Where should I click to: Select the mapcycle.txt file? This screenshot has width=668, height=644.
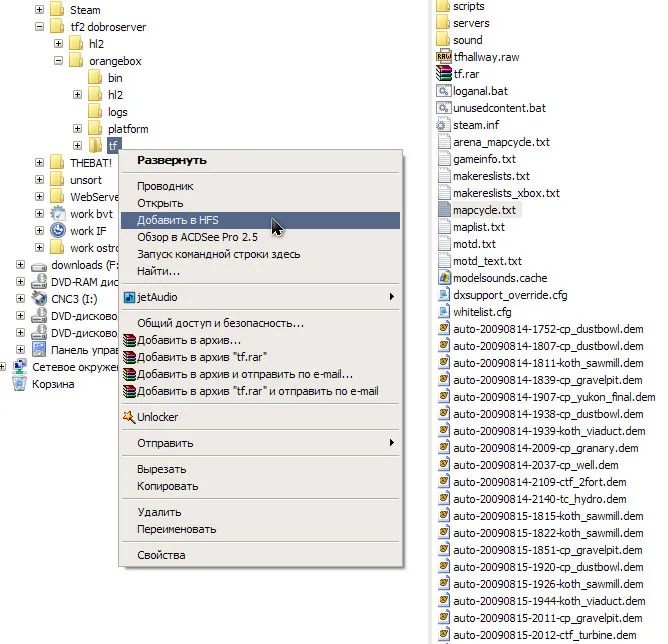484,210
